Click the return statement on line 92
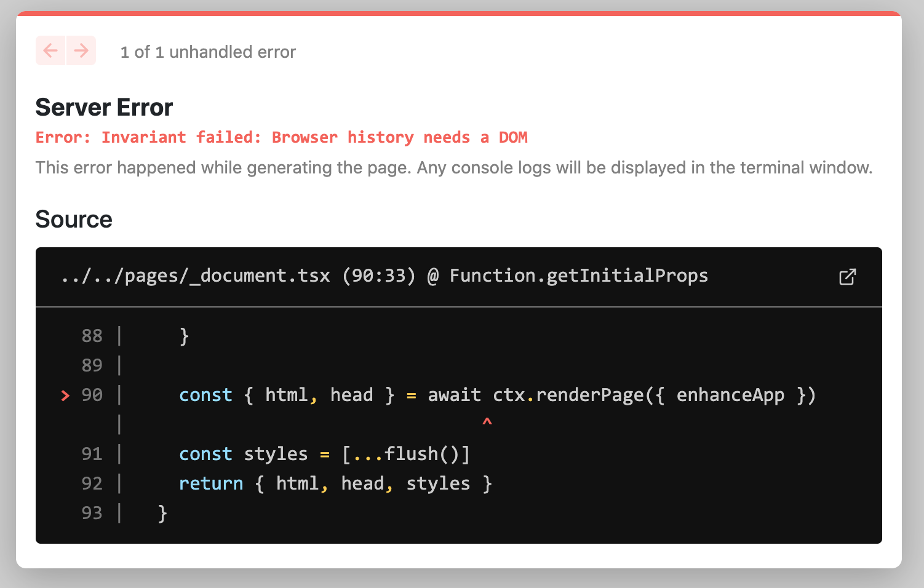 point(210,483)
